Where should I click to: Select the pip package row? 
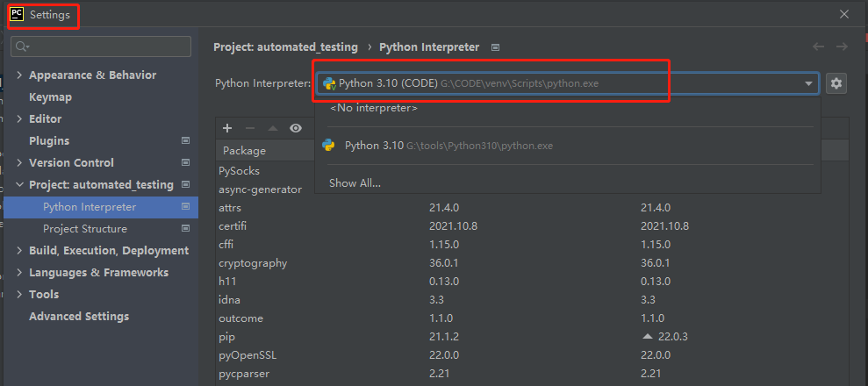[532, 337]
